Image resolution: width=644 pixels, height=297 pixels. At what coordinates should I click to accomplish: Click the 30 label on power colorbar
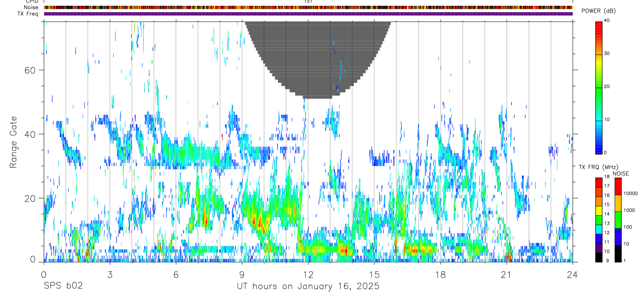pyautogui.click(x=608, y=54)
